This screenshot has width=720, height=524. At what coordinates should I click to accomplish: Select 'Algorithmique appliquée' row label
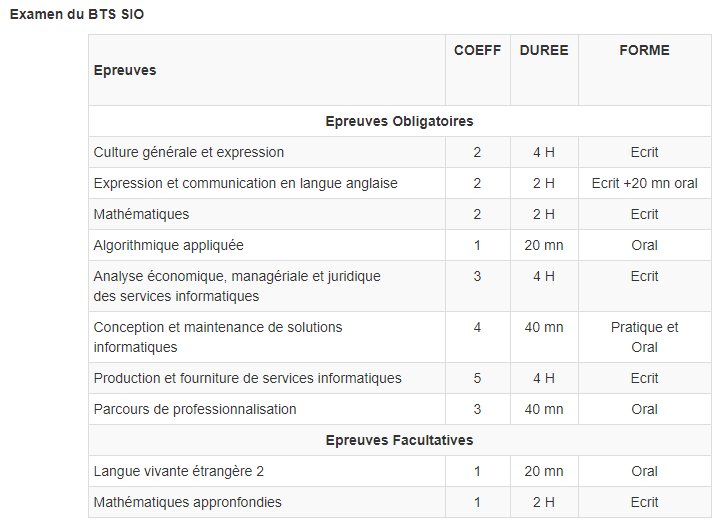point(168,245)
